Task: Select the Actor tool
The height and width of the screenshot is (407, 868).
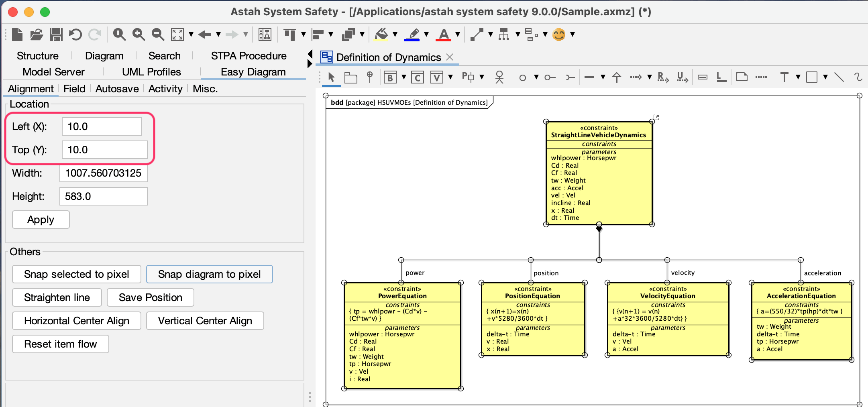Action: (x=499, y=77)
